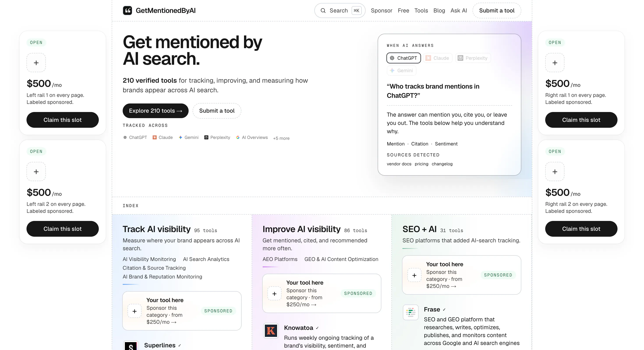644x350 pixels.
Task: Open the Improve AI visibility heading
Action: tap(301, 229)
